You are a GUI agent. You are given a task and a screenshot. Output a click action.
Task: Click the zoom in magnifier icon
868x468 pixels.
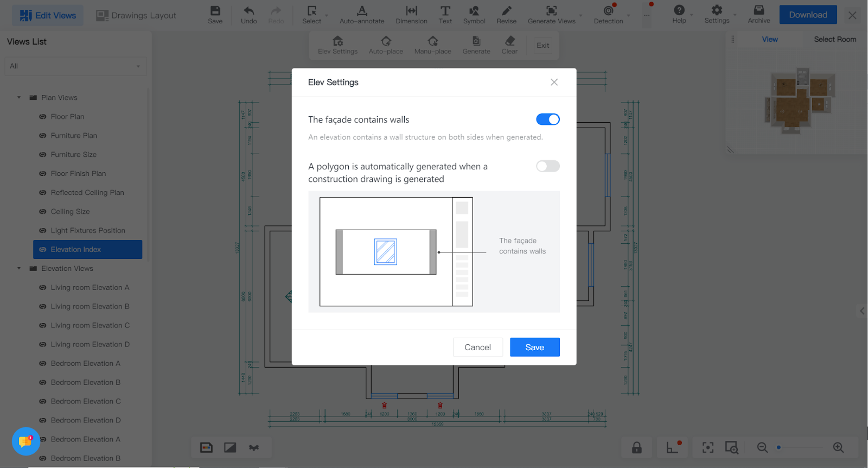[838, 447]
